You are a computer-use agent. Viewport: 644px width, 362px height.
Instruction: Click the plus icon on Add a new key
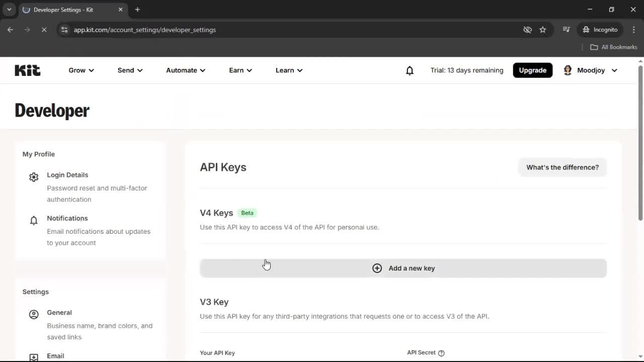click(x=377, y=268)
